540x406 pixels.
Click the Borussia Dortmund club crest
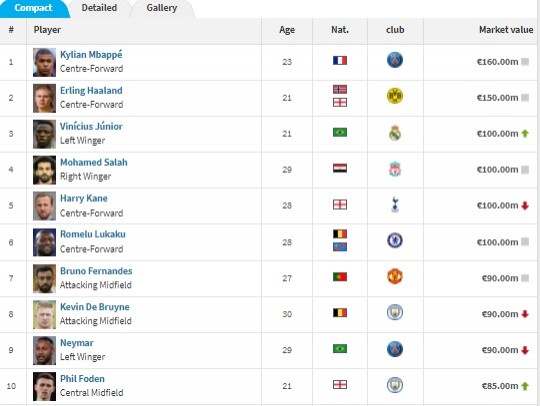pos(395,96)
